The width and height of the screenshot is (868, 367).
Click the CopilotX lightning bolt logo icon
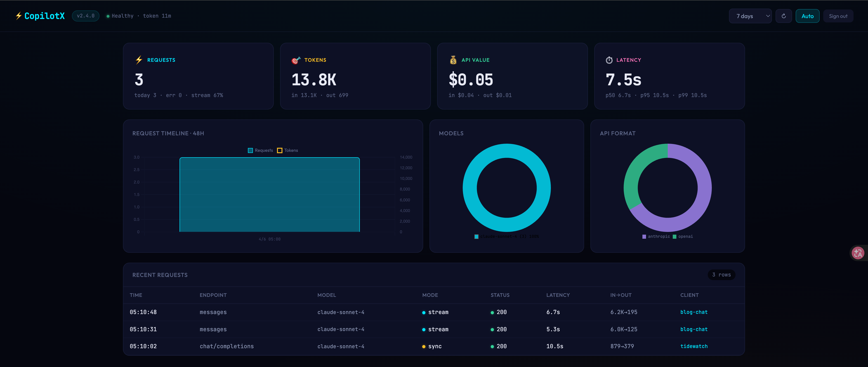click(19, 16)
